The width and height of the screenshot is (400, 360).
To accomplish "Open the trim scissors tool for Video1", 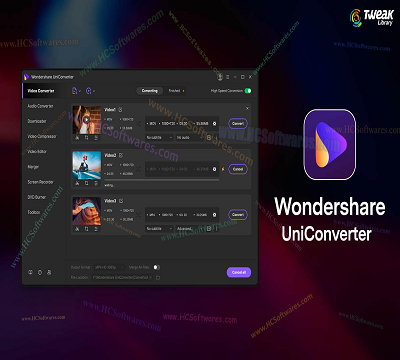I will pyautogui.click(x=77, y=137).
